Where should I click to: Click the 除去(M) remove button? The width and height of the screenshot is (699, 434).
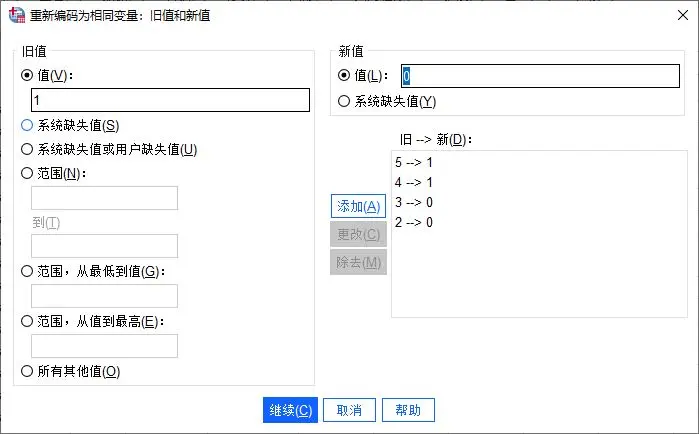(x=358, y=262)
